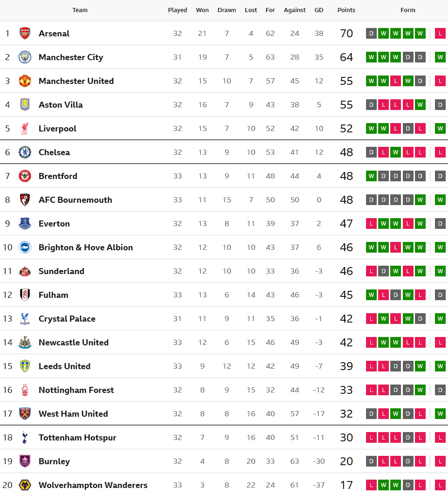Click the Newcastle United crest icon
This screenshot has height=495, width=448.
[x=25, y=342]
